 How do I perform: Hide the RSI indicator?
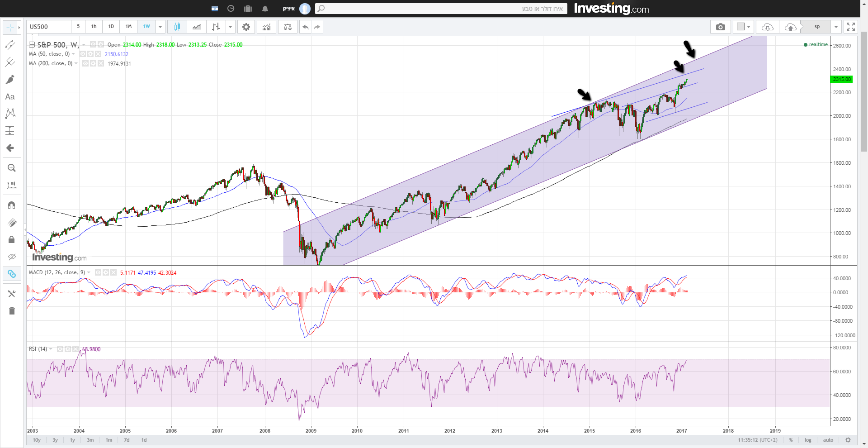(x=60, y=349)
